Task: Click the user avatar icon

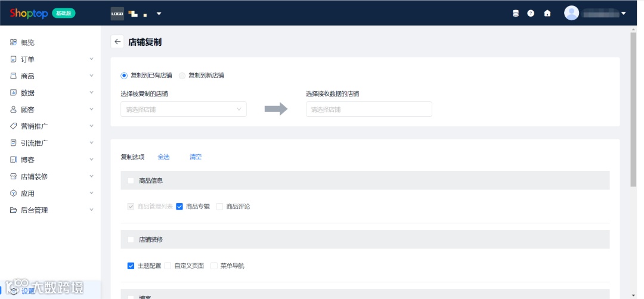Action: pos(571,13)
